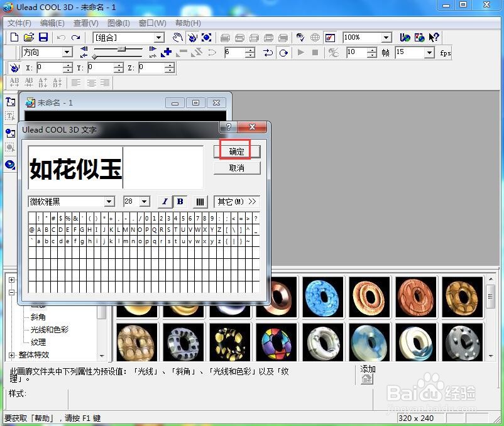Select the 光线和色彩 tree item
The width and height of the screenshot is (504, 426).
pos(50,330)
